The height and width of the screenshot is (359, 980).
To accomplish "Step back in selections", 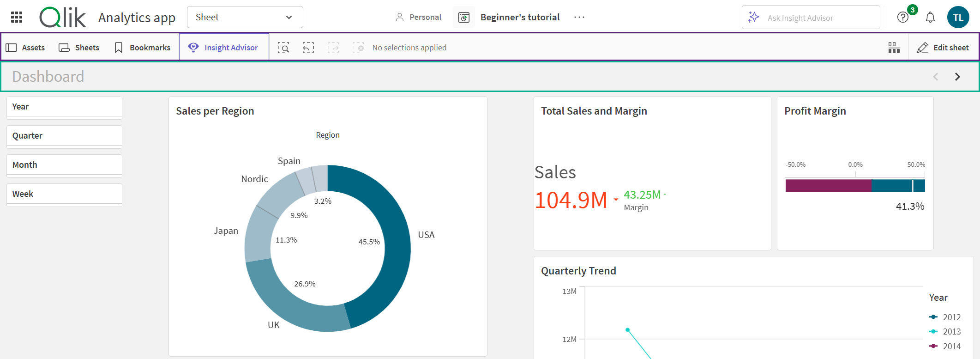I will (308, 48).
